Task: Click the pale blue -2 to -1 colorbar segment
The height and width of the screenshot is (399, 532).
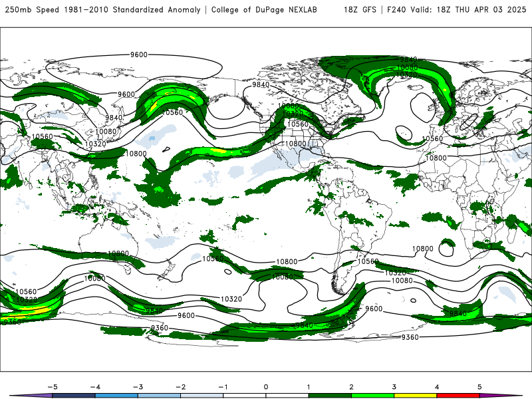Action: point(202,396)
